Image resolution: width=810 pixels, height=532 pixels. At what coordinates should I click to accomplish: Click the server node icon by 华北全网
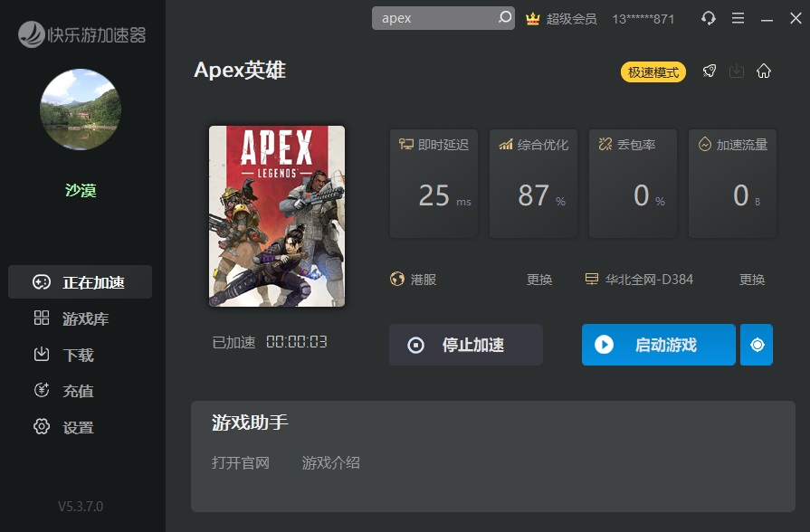coord(592,279)
